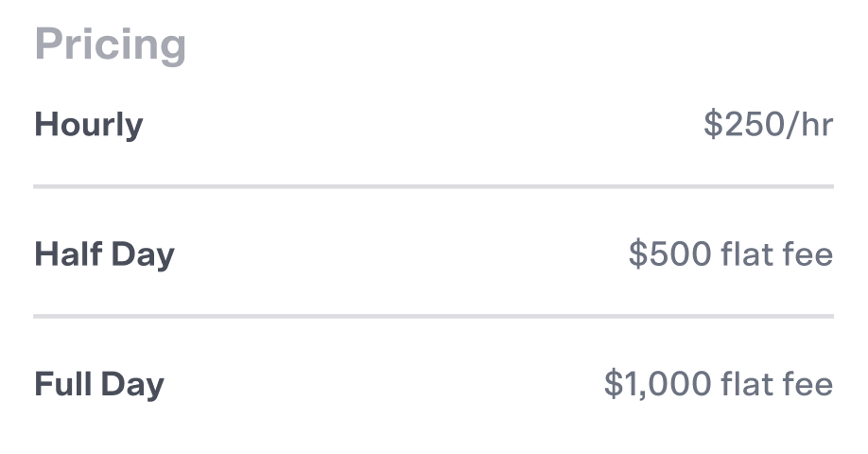Click the divider line below Half Day row

coord(433,316)
